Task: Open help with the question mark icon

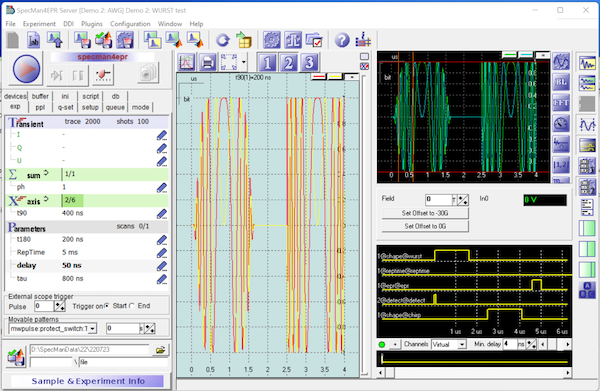Action: coord(342,40)
